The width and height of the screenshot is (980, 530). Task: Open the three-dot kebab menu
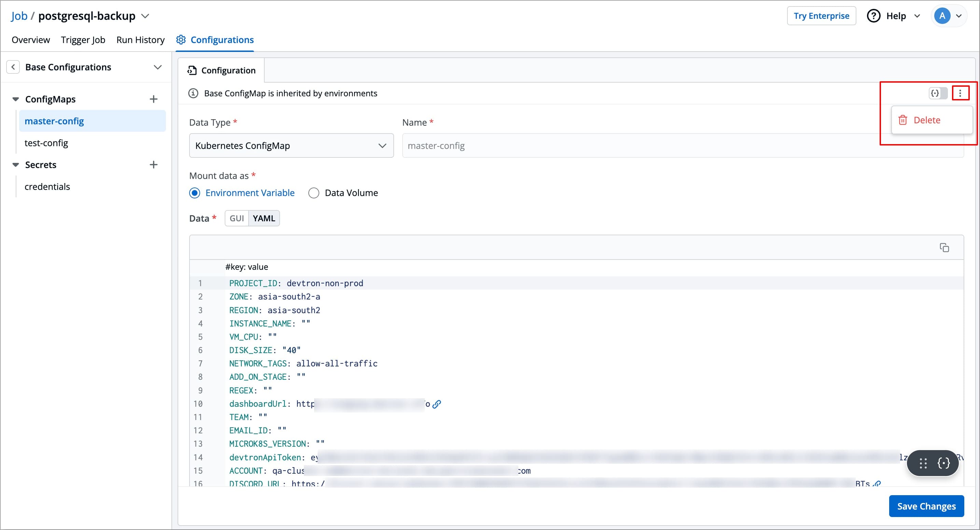tap(960, 93)
